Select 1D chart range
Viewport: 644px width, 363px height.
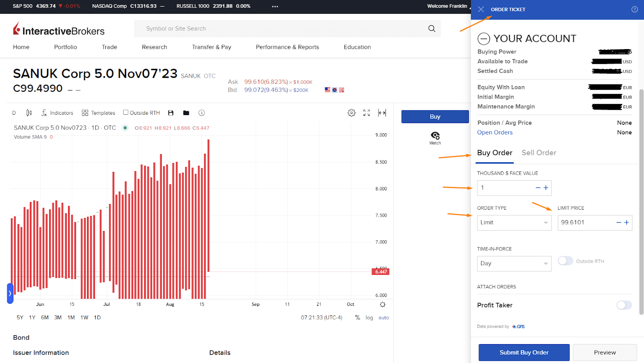(97, 318)
